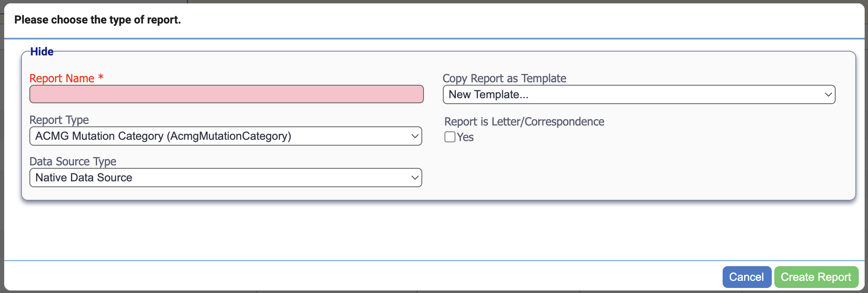The image size is (868, 293).
Task: Select ACMG Mutation Category in Report Type
Action: point(226,136)
